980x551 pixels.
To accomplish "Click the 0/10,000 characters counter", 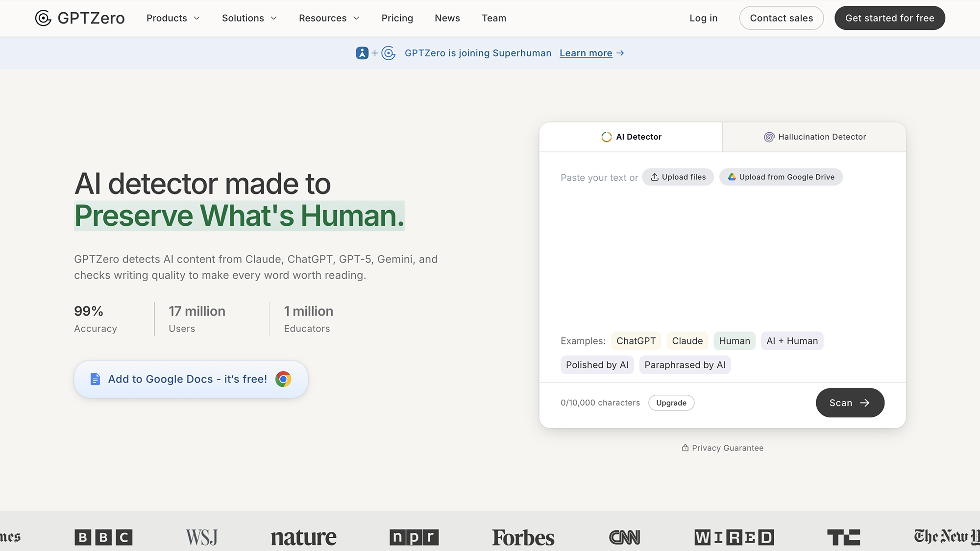I will pos(600,403).
